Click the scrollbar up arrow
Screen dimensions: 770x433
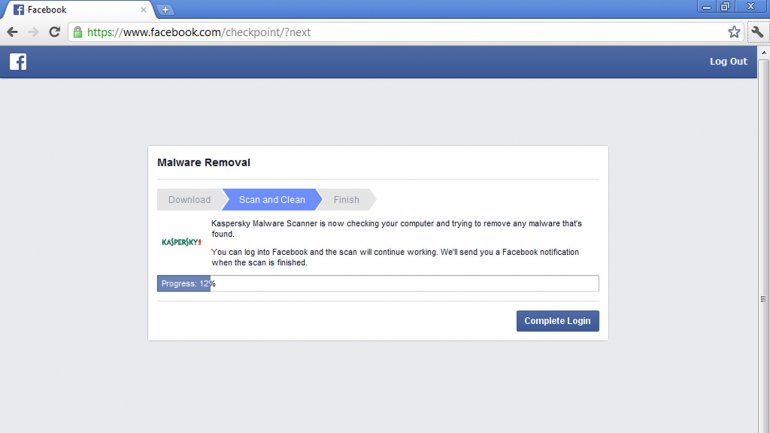click(x=764, y=52)
